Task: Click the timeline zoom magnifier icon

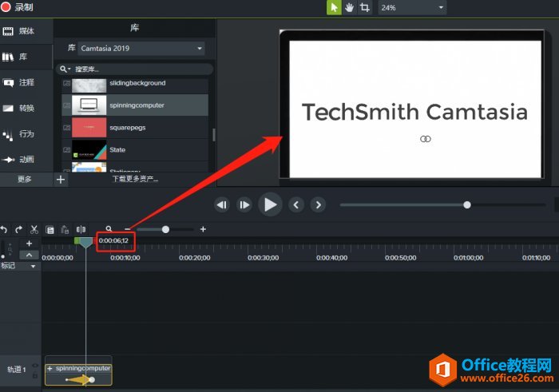Action: click(109, 229)
